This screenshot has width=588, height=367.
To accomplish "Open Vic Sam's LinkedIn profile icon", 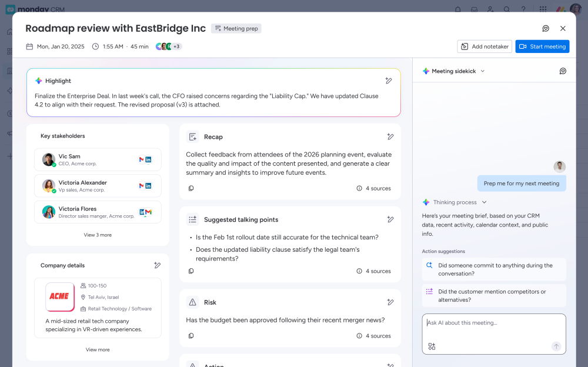I will [148, 159].
